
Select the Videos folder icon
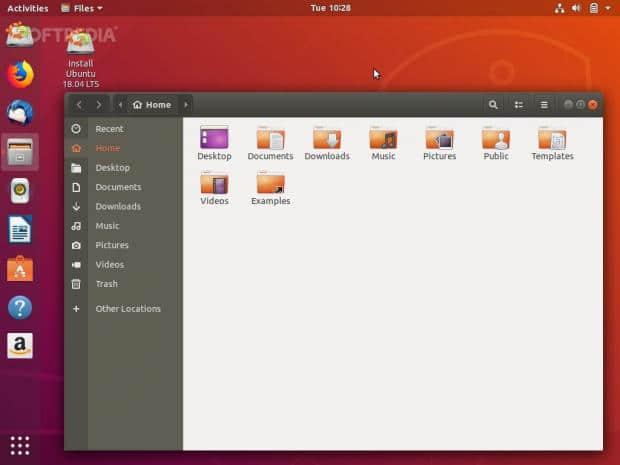coord(214,186)
